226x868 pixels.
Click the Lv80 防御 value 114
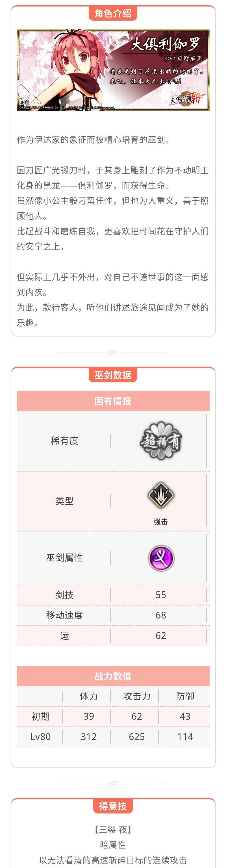185,737
